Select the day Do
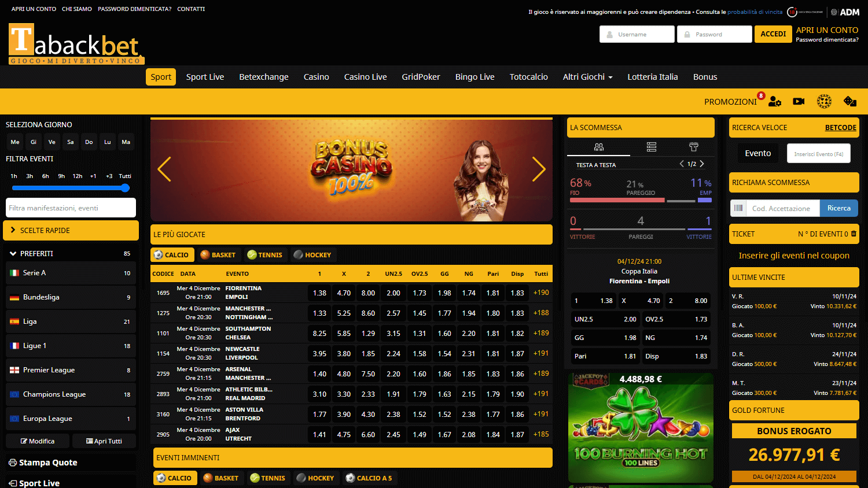This screenshot has height=488, width=868. [x=89, y=142]
